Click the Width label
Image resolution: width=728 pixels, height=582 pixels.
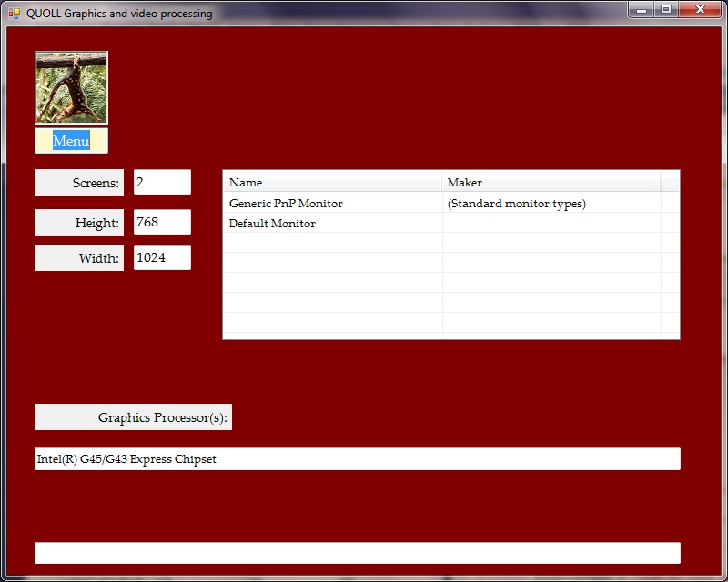coord(79,258)
